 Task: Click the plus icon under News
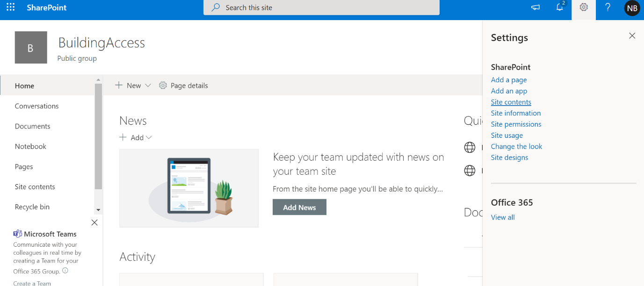123,137
